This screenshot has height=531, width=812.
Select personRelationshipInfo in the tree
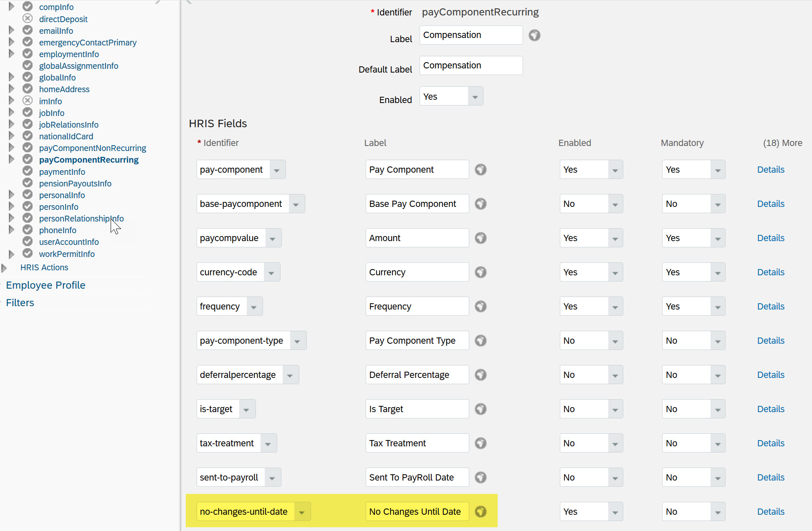tap(81, 219)
